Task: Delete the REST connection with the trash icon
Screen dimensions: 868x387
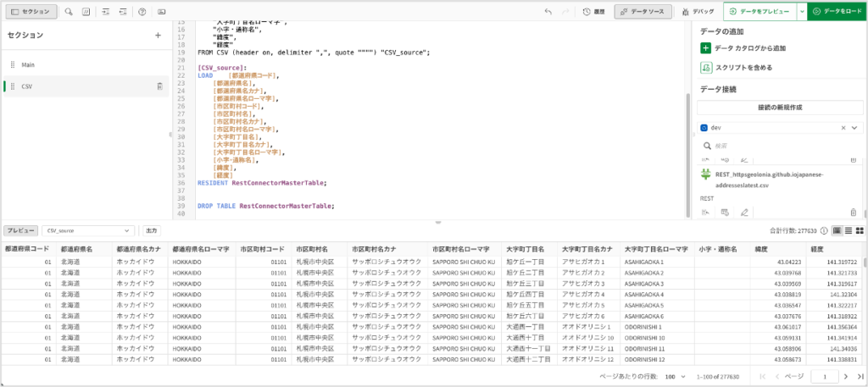Action: tap(854, 212)
